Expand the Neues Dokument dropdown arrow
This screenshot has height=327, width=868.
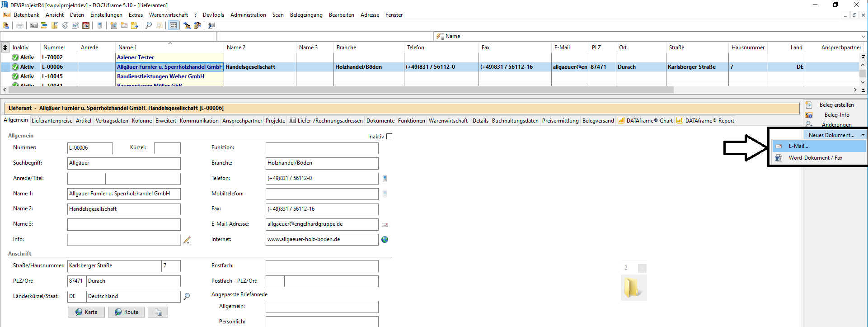[863, 135]
